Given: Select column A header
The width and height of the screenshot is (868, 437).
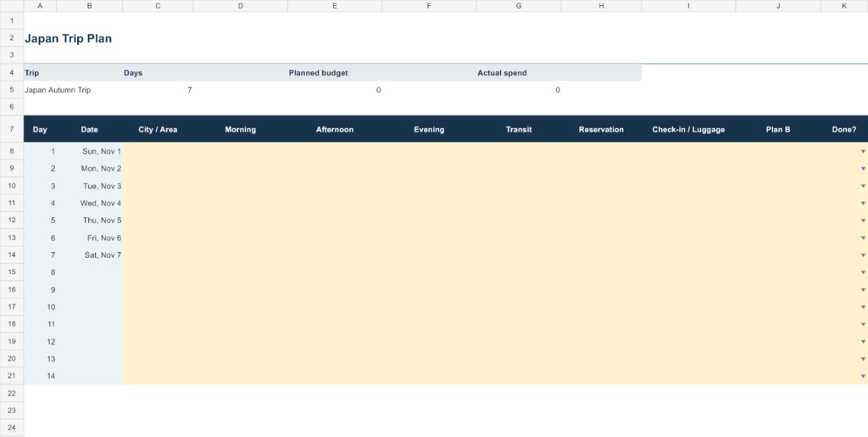Looking at the screenshot, I should (x=40, y=6).
